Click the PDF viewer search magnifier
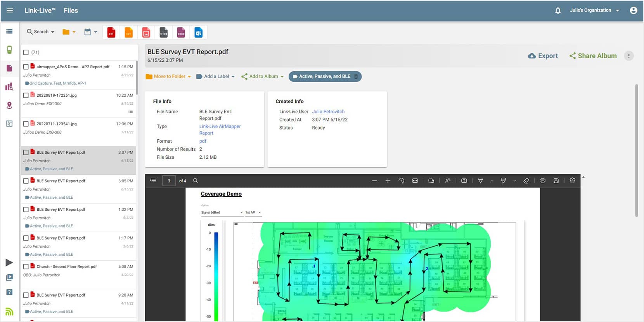The width and height of the screenshot is (644, 322). (196, 180)
